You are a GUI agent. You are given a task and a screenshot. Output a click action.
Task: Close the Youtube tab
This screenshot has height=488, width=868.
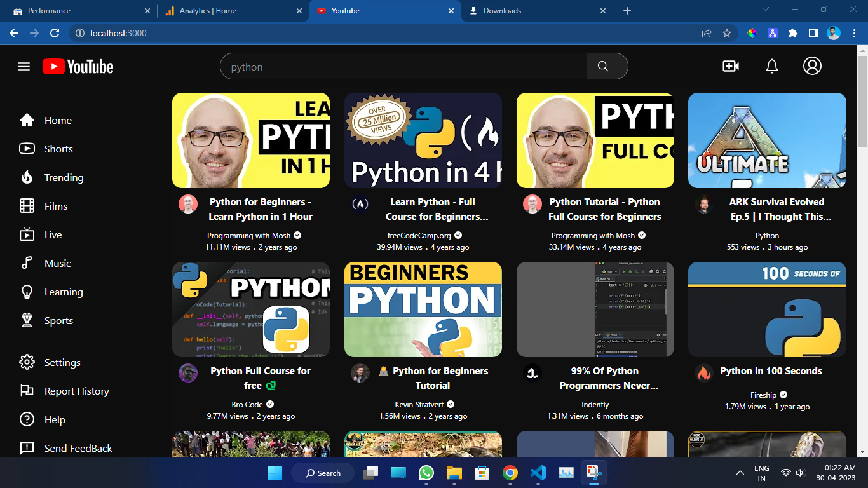452,11
